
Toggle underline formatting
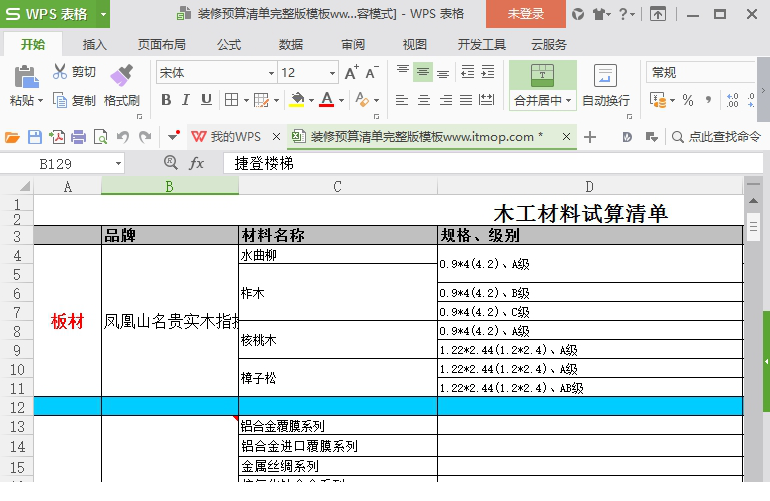pyautogui.click(x=206, y=100)
